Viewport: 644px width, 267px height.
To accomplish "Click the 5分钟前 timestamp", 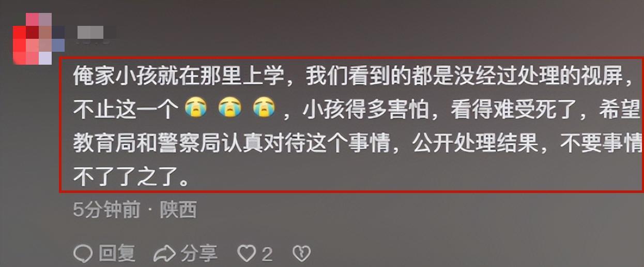I will click(x=107, y=210).
